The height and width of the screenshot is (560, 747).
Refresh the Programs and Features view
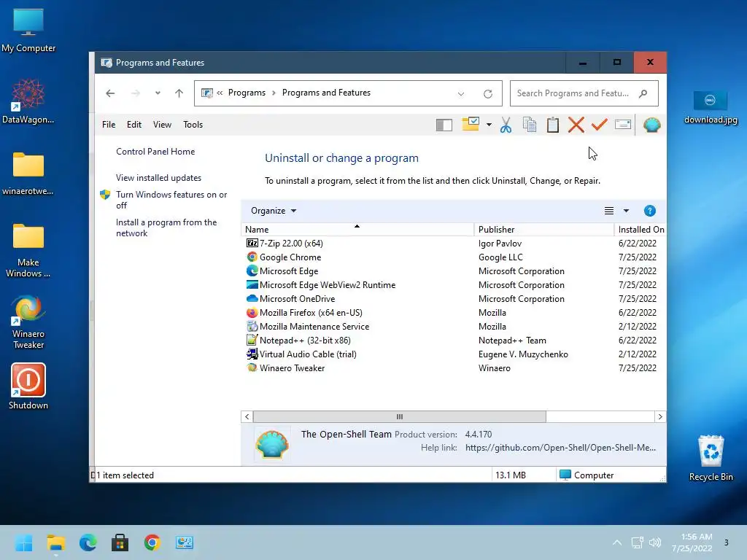coord(488,94)
